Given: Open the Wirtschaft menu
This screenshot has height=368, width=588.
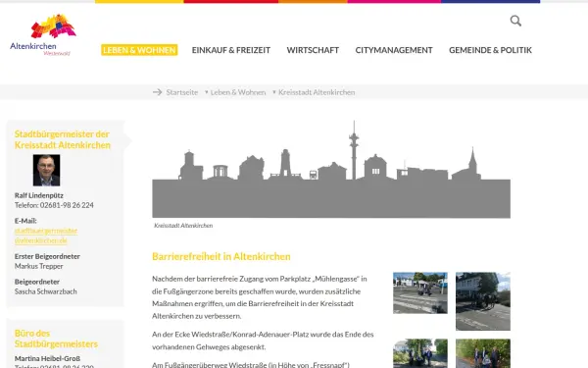Looking at the screenshot, I should pyautogui.click(x=313, y=50).
